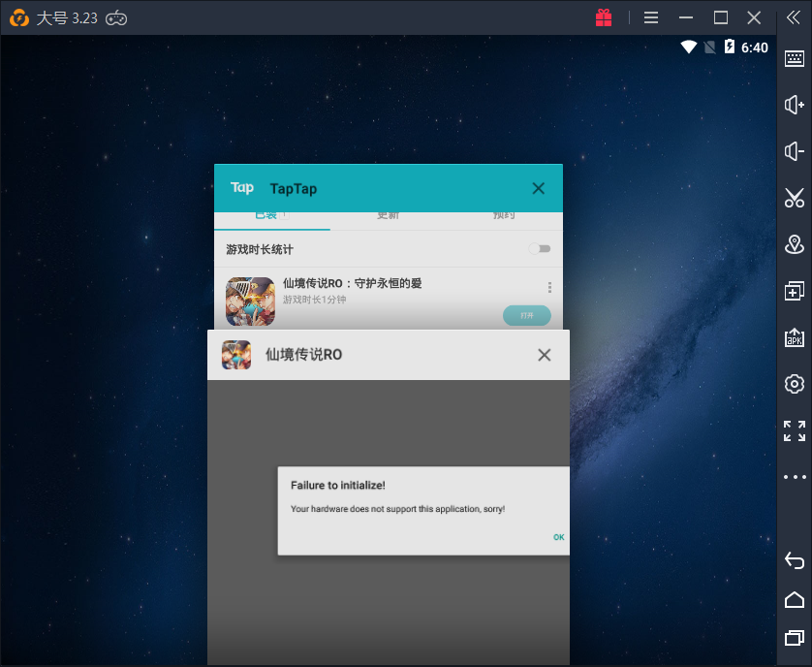Install an APK file via sidebar
The height and width of the screenshot is (667, 812).
point(795,337)
